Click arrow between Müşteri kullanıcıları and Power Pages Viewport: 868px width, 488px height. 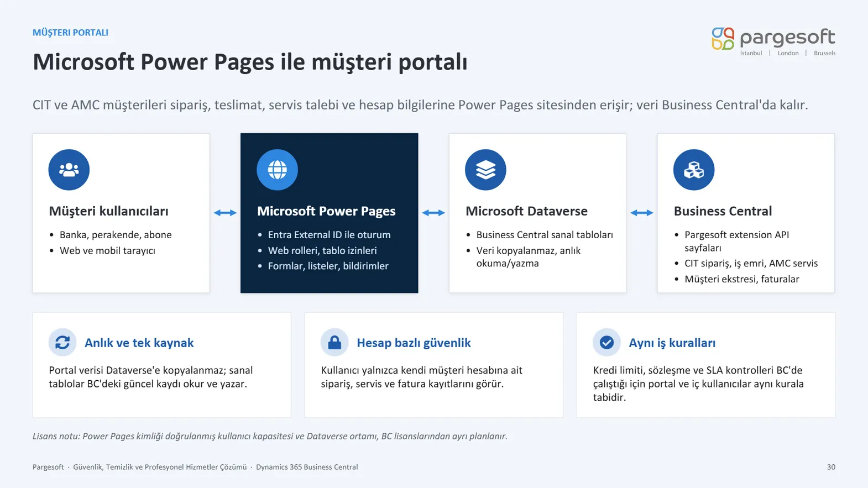click(225, 213)
